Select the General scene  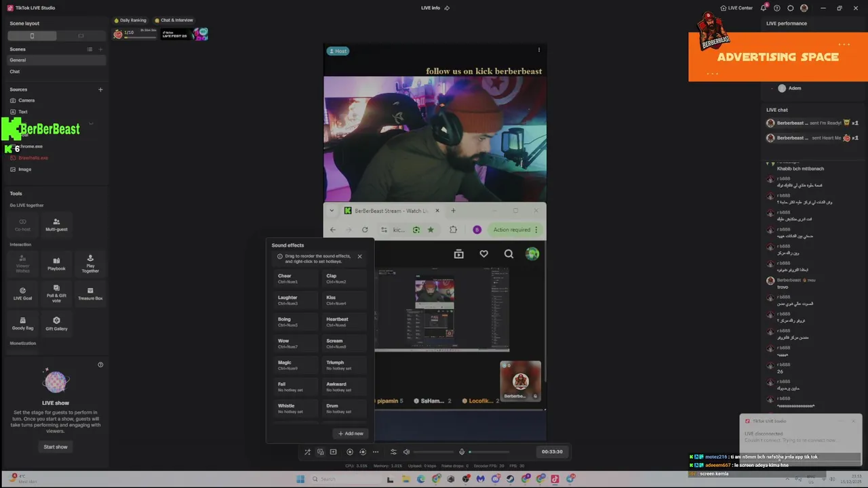[x=57, y=60]
